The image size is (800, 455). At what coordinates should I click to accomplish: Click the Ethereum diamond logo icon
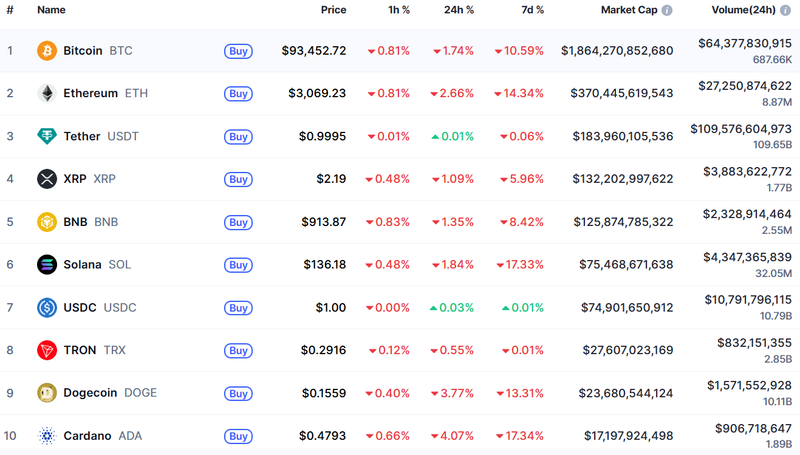(x=46, y=93)
